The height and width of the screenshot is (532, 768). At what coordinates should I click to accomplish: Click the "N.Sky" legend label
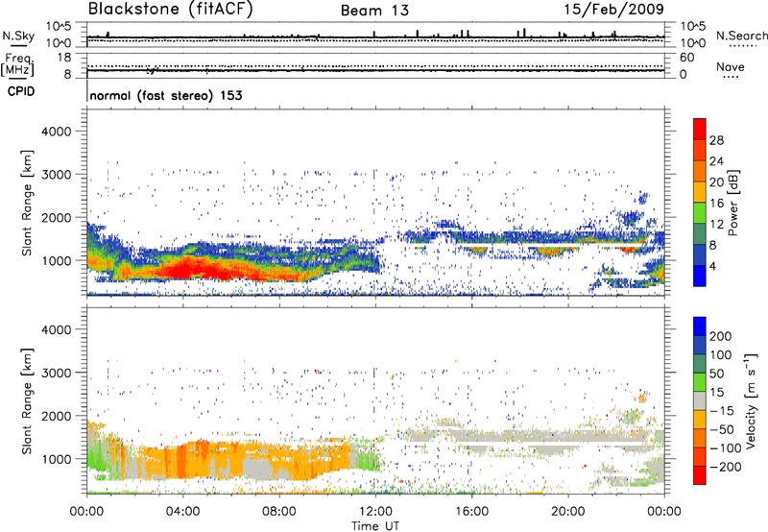click(18, 36)
